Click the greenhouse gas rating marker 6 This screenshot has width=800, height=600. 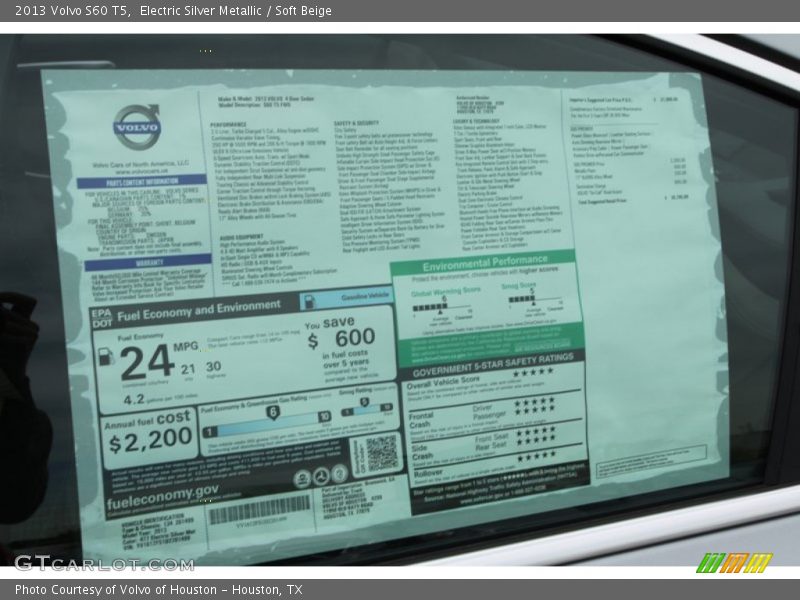(x=273, y=412)
